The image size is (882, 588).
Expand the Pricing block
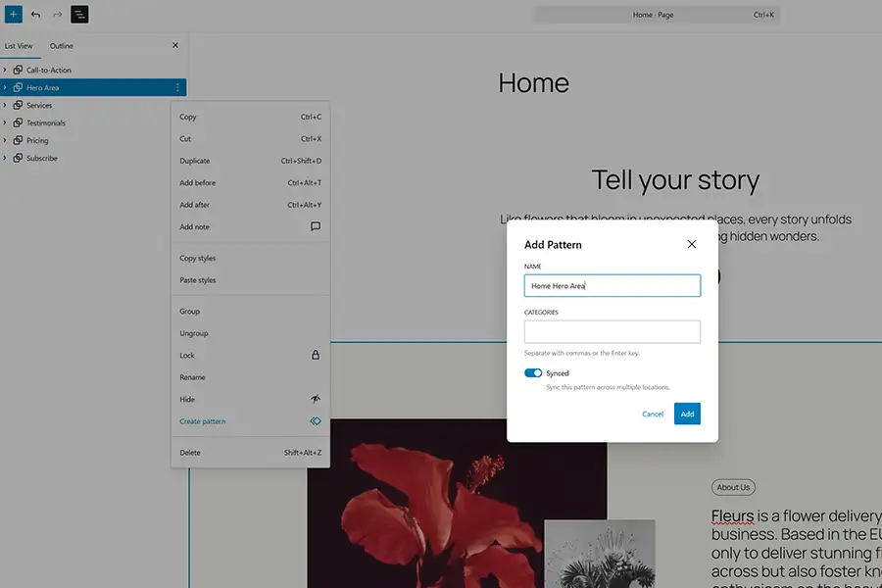coord(6,140)
